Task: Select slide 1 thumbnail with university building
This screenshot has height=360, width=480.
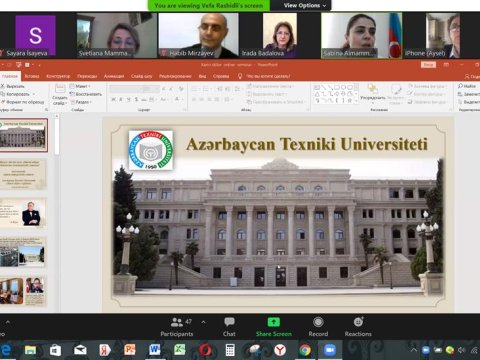Action: [x=23, y=135]
